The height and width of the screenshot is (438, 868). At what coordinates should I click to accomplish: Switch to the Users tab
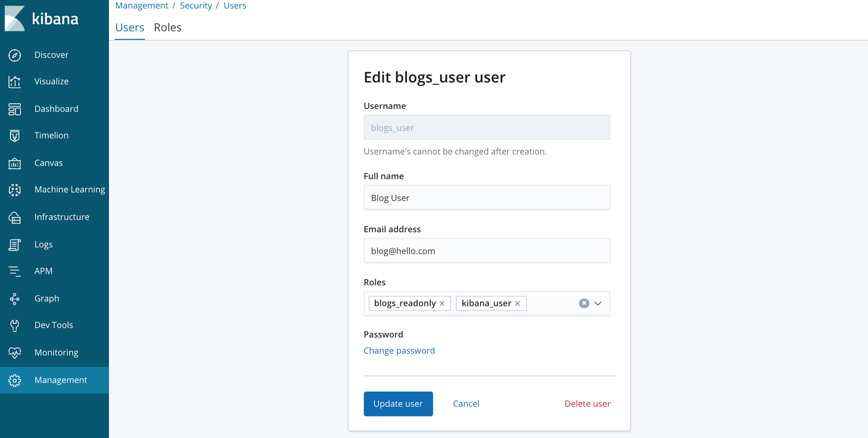pyautogui.click(x=130, y=27)
